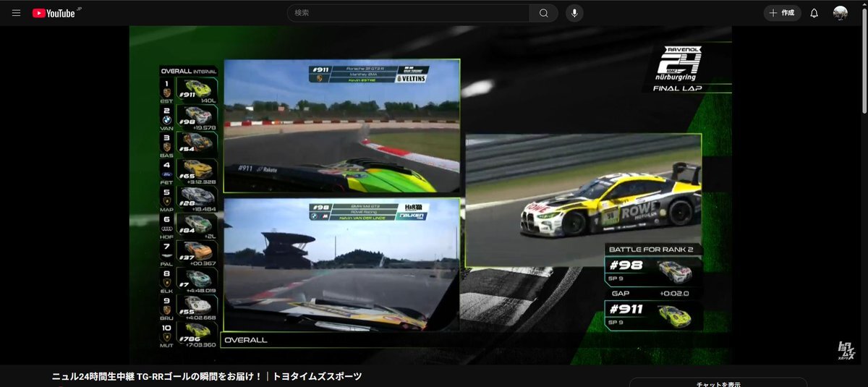Click FINAL LAP text in video

click(676, 88)
